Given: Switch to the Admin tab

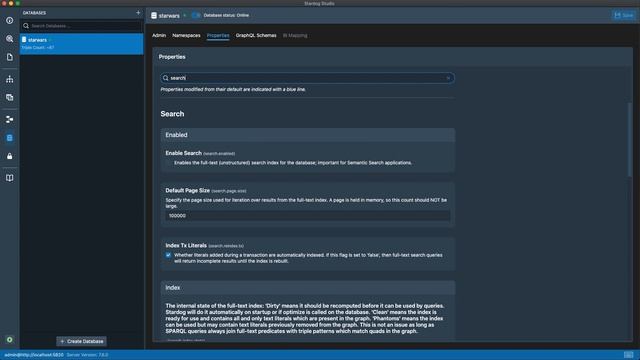Looking at the screenshot, I should [x=159, y=36].
